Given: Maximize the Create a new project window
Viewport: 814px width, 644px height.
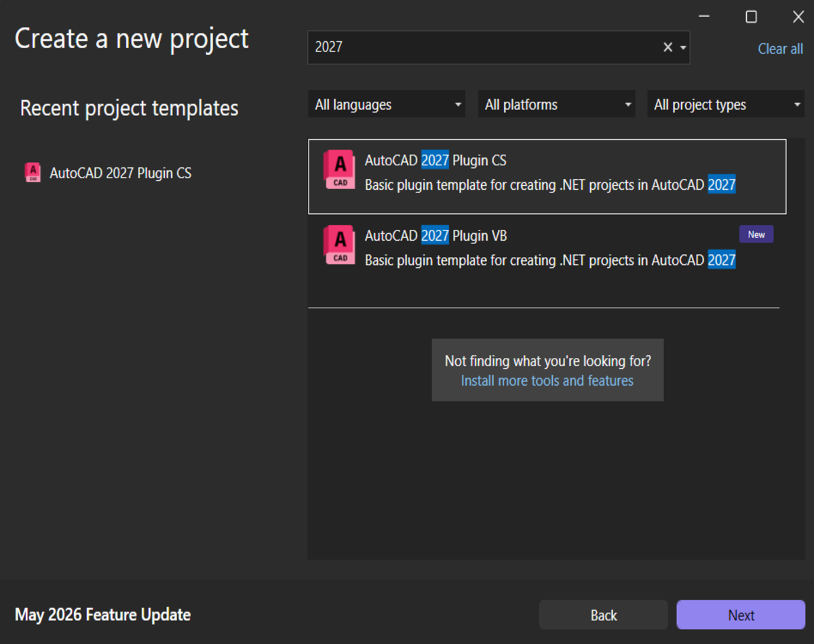Looking at the screenshot, I should 752,17.
